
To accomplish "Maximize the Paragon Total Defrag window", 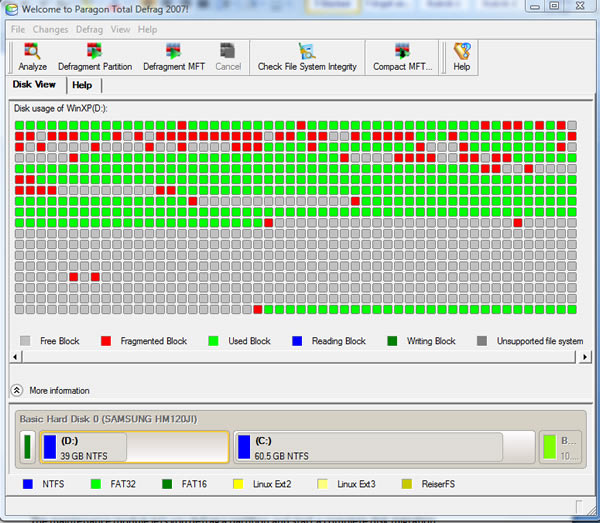I will point(554,6).
